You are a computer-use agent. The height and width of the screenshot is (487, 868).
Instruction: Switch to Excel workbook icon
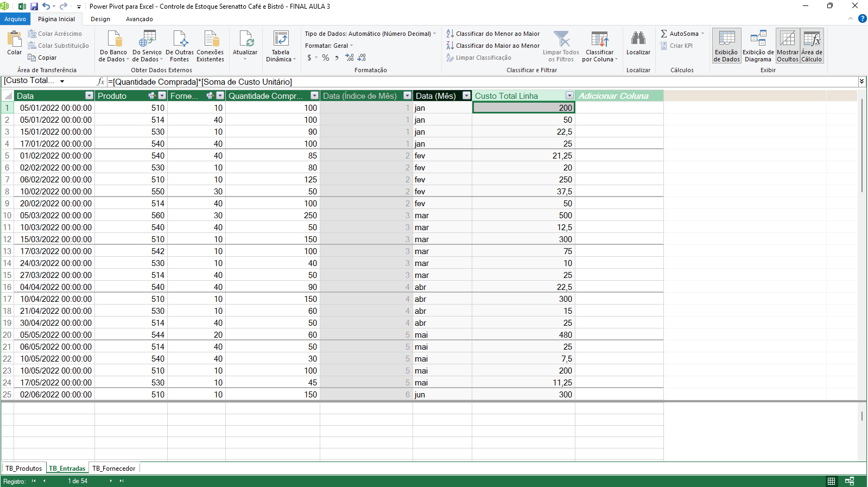[22, 7]
